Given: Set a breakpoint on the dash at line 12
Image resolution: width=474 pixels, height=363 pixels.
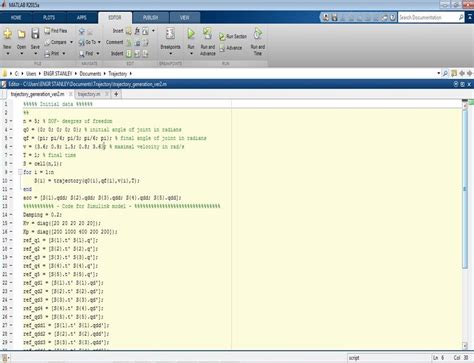Looking at the screenshot, I should click(x=11, y=198).
